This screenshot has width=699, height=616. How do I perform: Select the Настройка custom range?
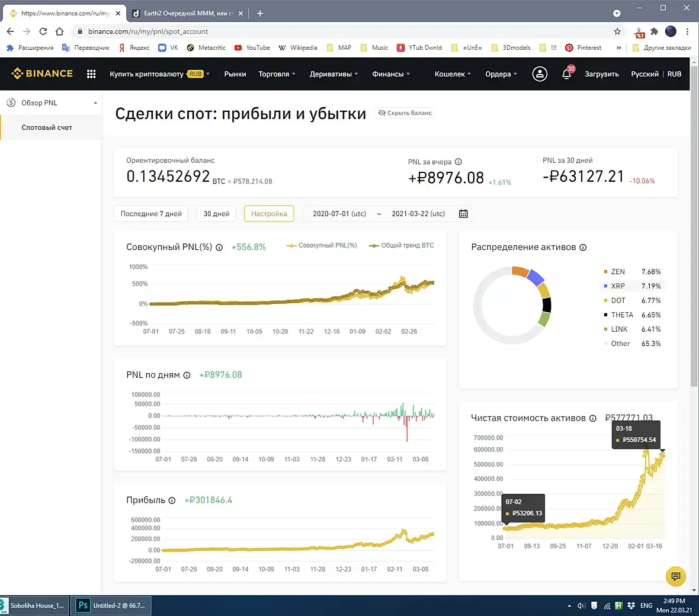click(x=269, y=213)
